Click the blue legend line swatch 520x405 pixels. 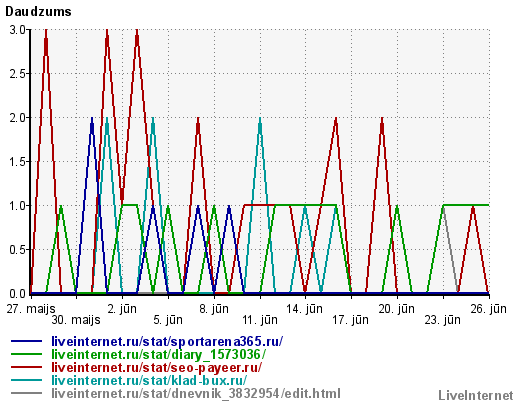point(26,341)
